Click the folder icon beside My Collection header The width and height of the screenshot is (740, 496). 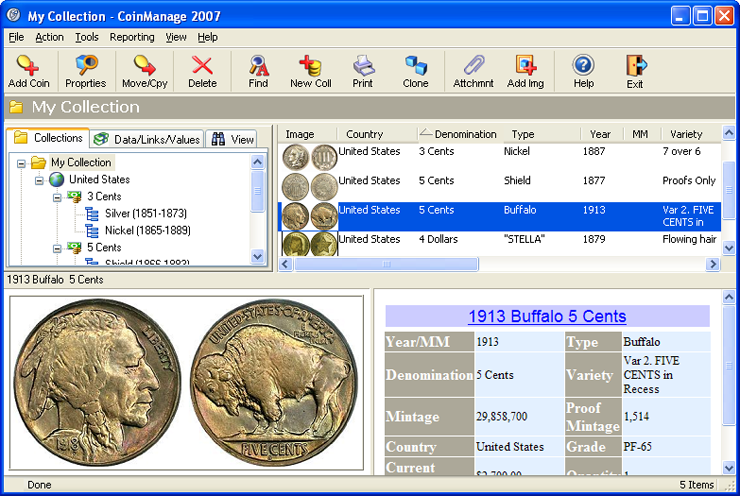coord(16,107)
